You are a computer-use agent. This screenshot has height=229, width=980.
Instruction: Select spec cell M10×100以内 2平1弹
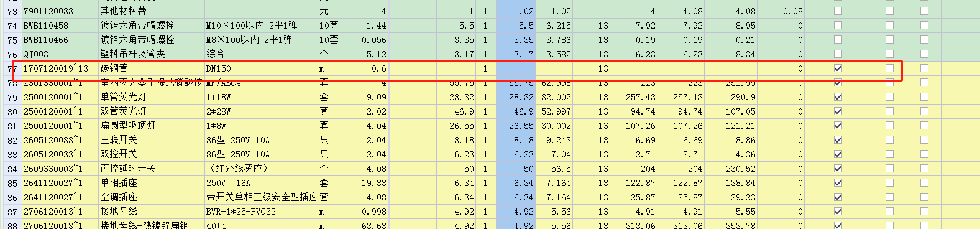pos(261,26)
